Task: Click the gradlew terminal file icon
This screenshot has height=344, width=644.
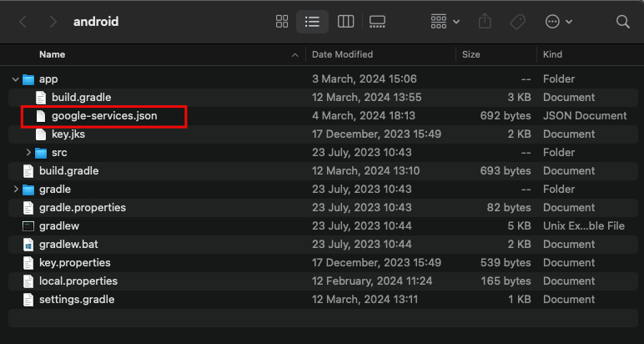Action: [x=28, y=226]
